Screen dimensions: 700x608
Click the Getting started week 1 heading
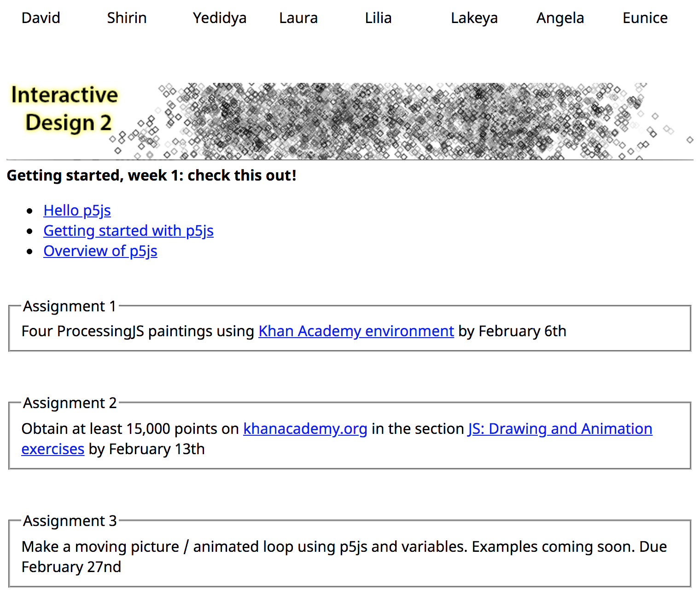pyautogui.click(x=152, y=175)
